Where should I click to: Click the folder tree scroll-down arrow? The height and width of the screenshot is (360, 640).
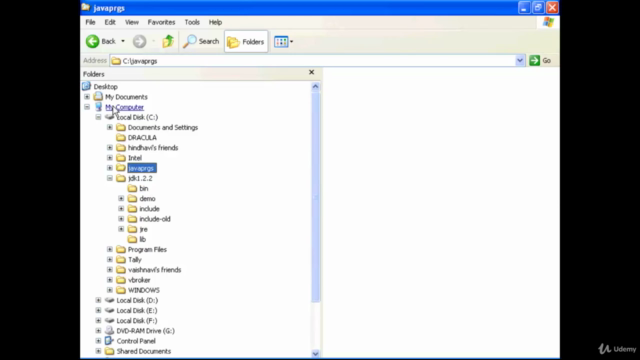(315, 353)
